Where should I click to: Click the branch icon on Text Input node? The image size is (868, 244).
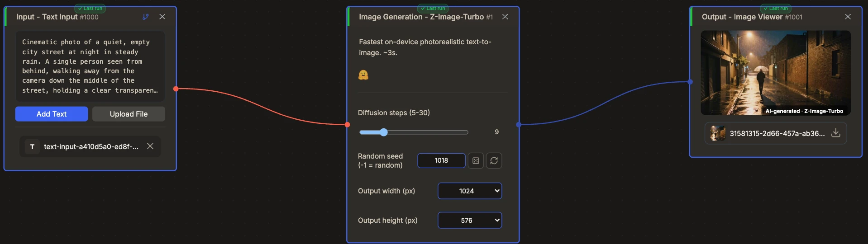click(145, 17)
